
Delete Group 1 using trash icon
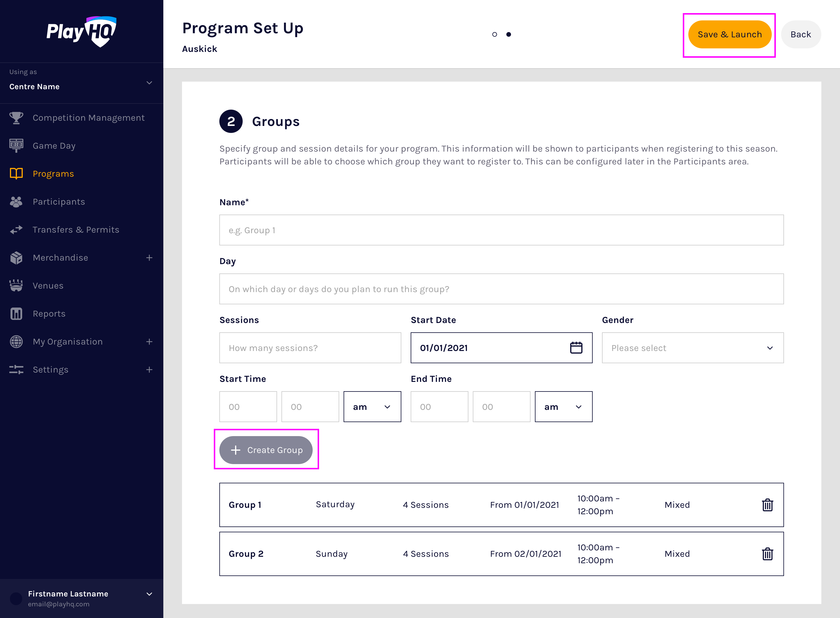pyautogui.click(x=767, y=505)
